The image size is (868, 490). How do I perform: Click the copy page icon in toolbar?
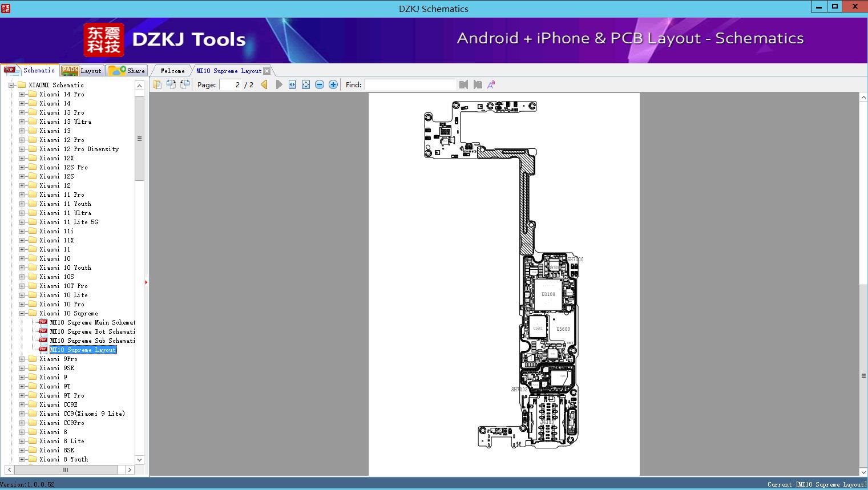coord(158,84)
